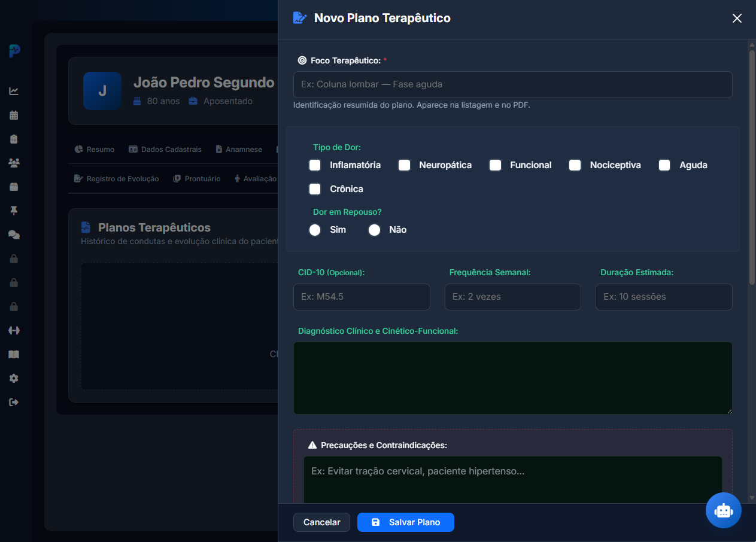Select the Crônica checkbox
Image resolution: width=756 pixels, height=542 pixels.
tap(315, 189)
